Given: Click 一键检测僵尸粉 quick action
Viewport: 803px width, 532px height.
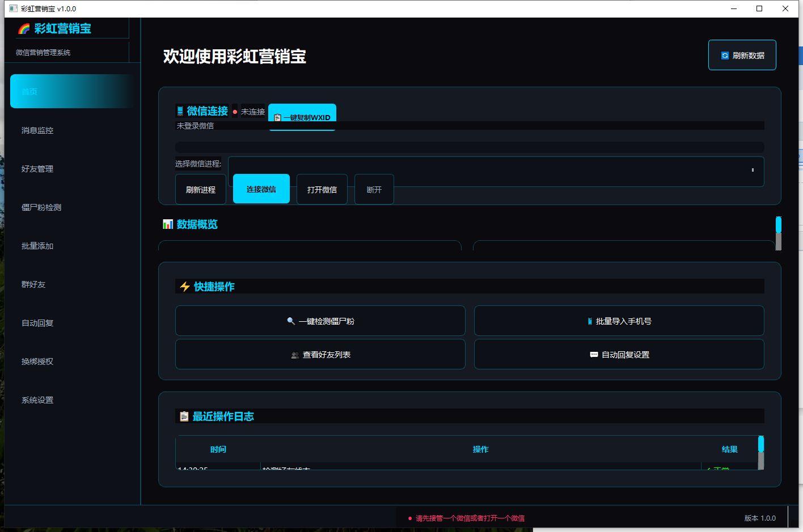Looking at the screenshot, I should (x=320, y=321).
